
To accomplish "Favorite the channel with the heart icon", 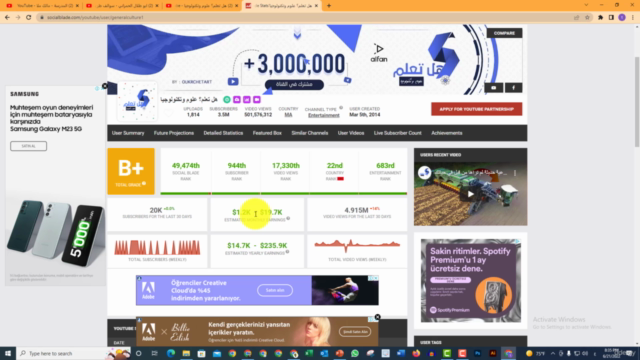I will [168, 113].
